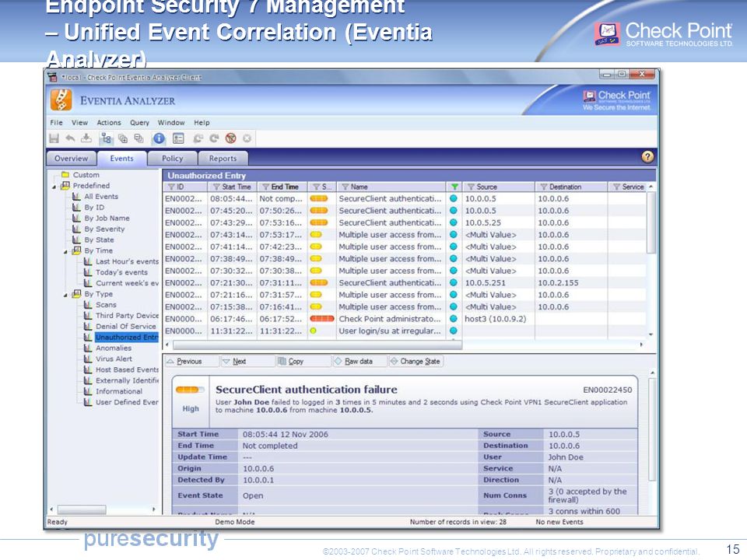
Task: Sort by the End Time column header
Action: click(x=282, y=187)
